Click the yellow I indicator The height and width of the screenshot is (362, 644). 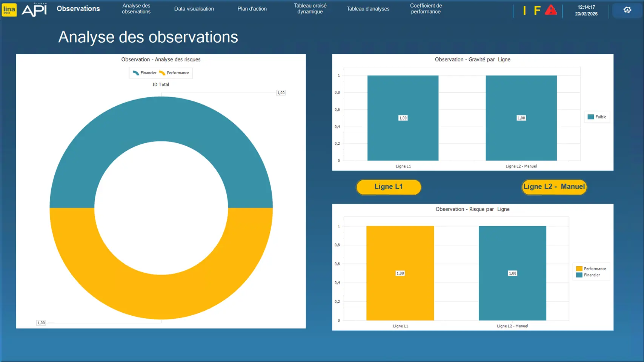(x=524, y=11)
